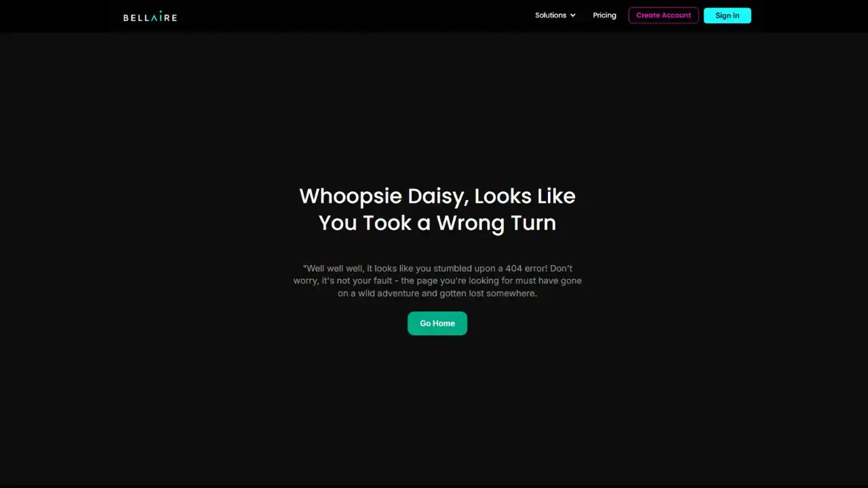Navigate home from the 404 page

tap(437, 323)
